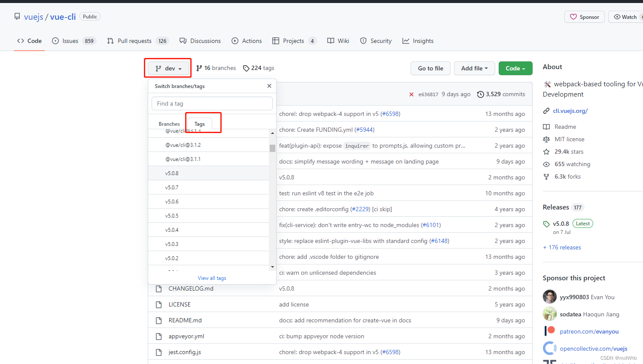Screen dimensions: 643x364
Task: Select tag v5.0.2
Action: click(209, 258)
